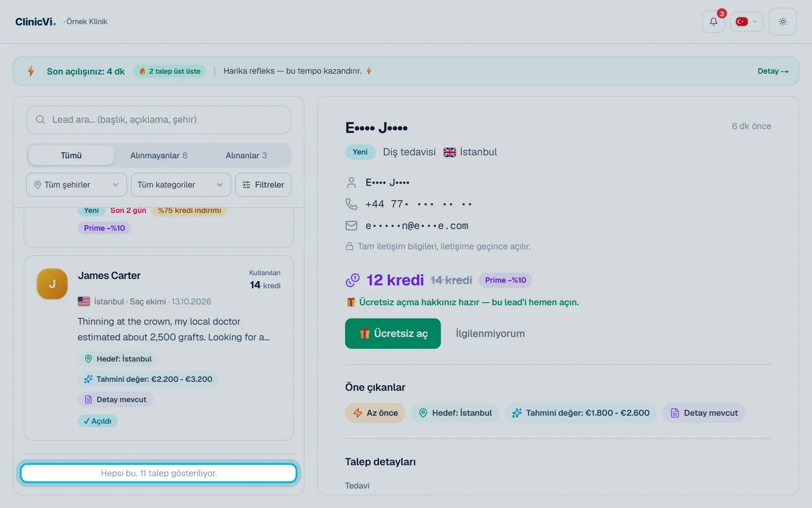Click Detay mevcut chip in James Carter card

[115, 400]
